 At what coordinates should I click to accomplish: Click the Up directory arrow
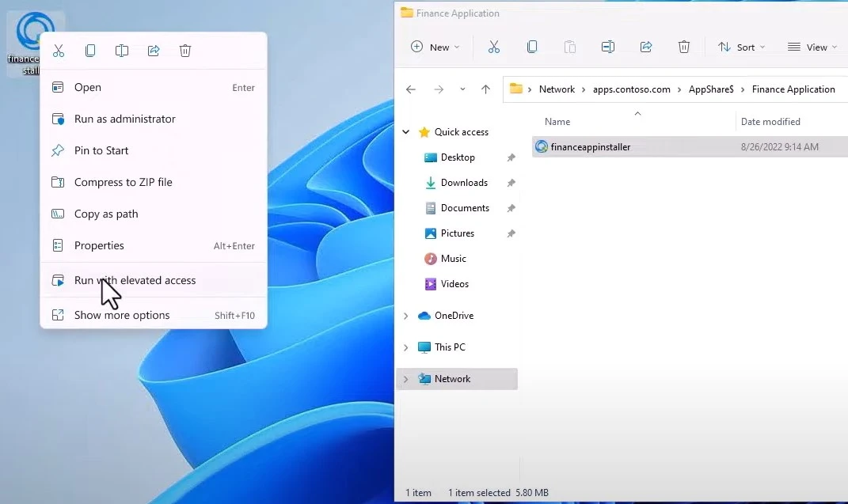[485, 89]
